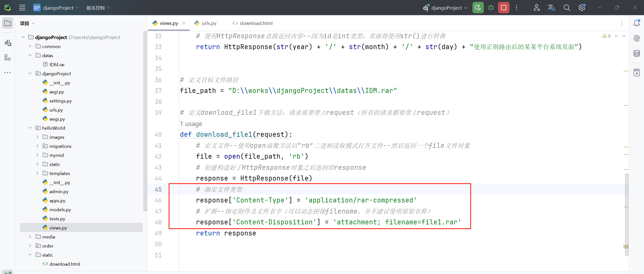Start debugging with the bug icon
The width and height of the screenshot is (644, 274).
click(491, 8)
